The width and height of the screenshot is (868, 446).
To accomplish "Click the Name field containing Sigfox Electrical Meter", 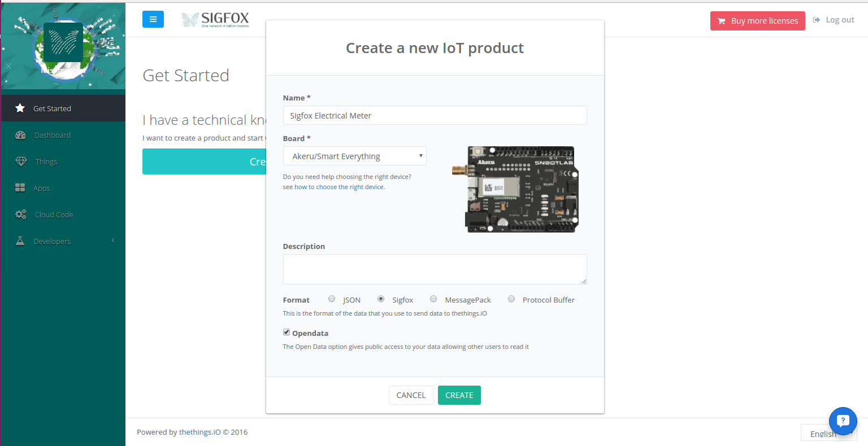I will [435, 115].
